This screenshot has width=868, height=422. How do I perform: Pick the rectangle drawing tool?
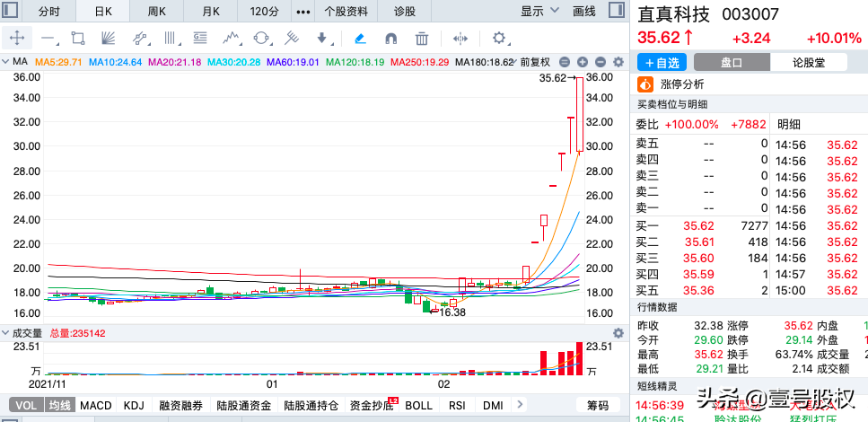(78, 39)
